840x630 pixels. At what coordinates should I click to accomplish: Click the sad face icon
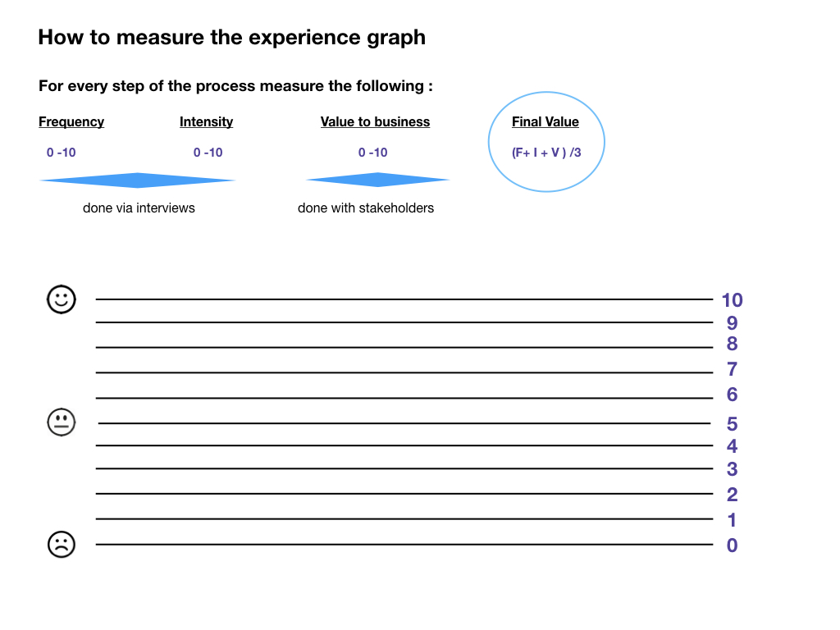(62, 545)
